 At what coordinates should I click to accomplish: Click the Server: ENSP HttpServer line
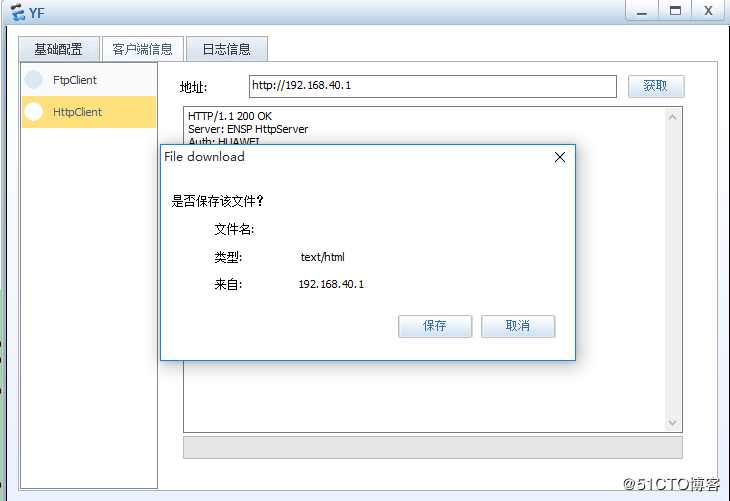click(248, 129)
